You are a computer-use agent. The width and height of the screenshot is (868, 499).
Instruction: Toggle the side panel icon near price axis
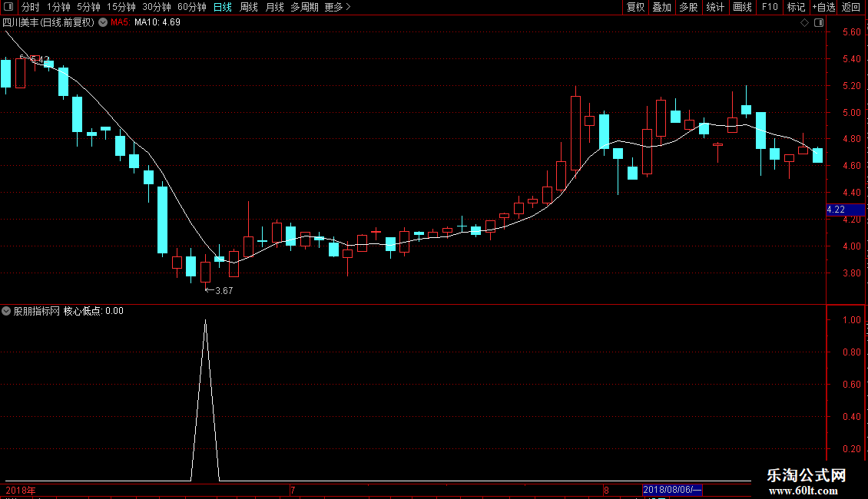(x=819, y=23)
